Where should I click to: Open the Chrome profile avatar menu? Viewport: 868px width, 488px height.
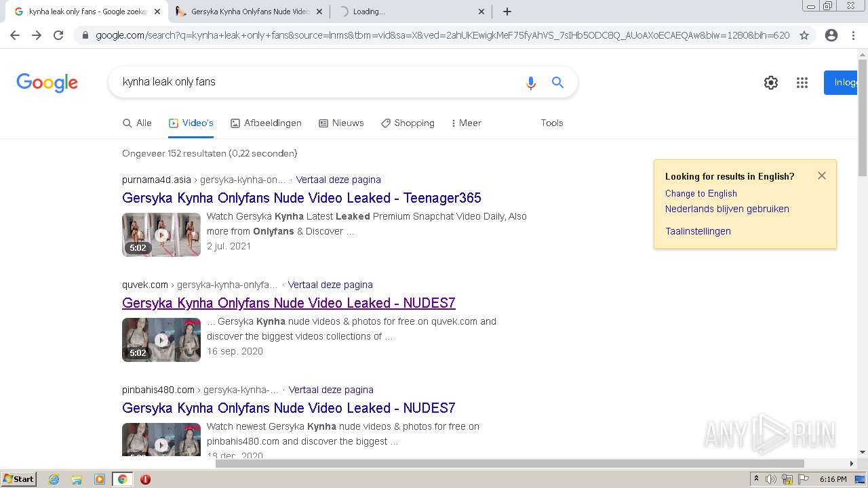tap(831, 35)
